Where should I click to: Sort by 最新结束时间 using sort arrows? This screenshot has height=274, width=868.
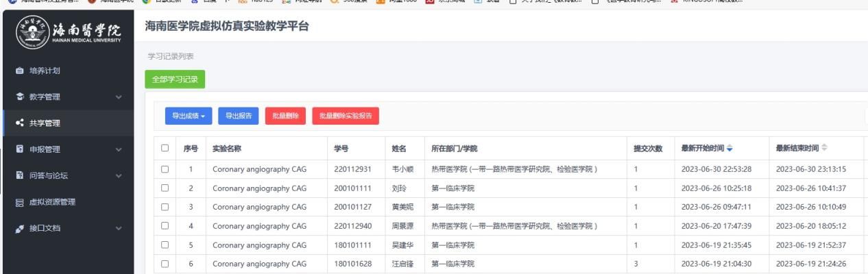click(x=823, y=149)
